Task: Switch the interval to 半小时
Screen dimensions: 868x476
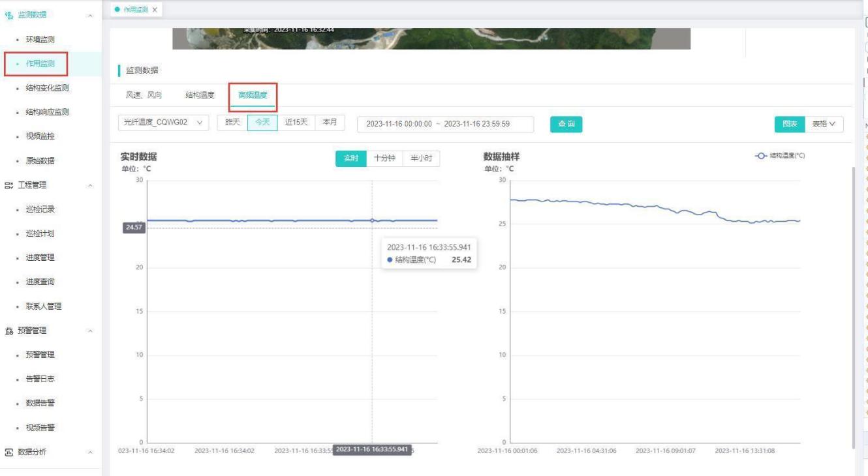Action: tap(421, 158)
